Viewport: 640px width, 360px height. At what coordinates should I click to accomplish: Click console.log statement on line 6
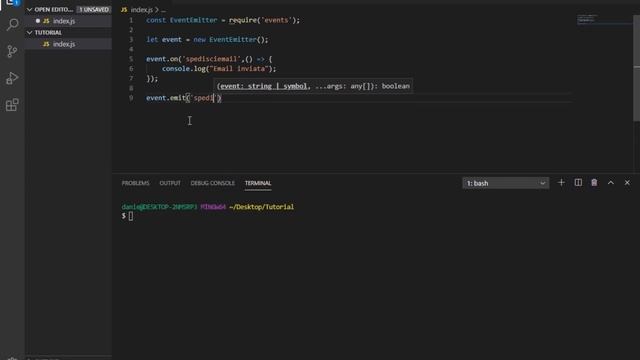219,69
